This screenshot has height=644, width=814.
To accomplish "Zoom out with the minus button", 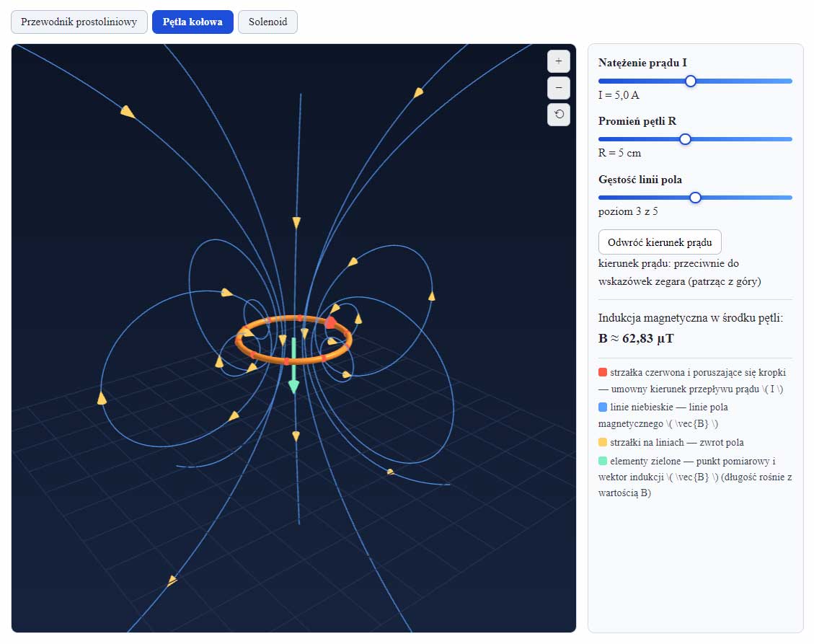I will click(x=559, y=88).
